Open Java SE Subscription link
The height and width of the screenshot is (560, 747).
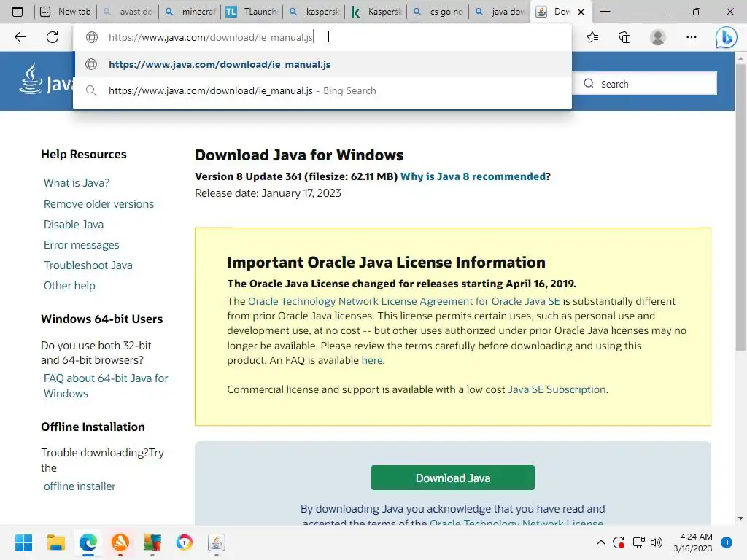(557, 389)
